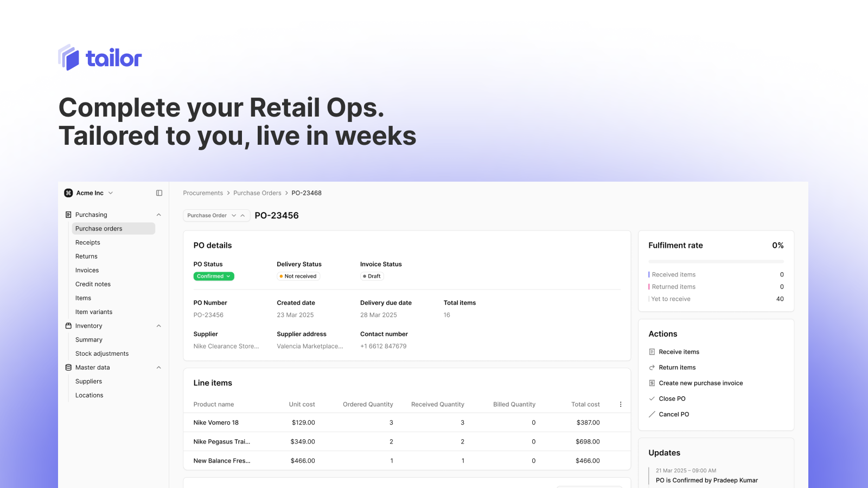Screen dimensions: 868x488
Task: Navigate to Procurements breadcrumb
Action: (x=203, y=193)
